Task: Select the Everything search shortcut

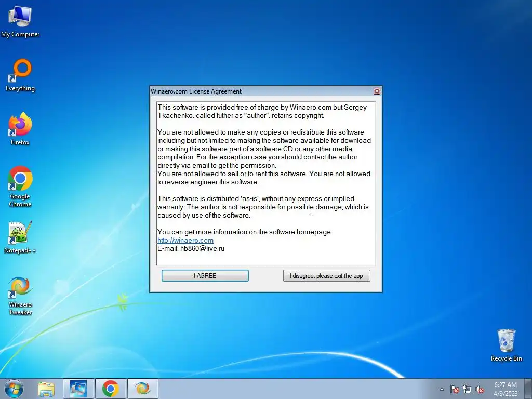Action: click(x=20, y=75)
